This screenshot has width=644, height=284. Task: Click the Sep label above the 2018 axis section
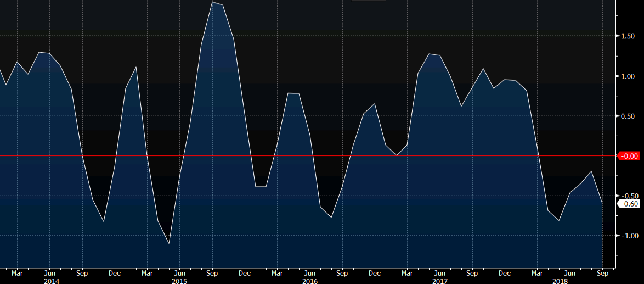coord(602,273)
